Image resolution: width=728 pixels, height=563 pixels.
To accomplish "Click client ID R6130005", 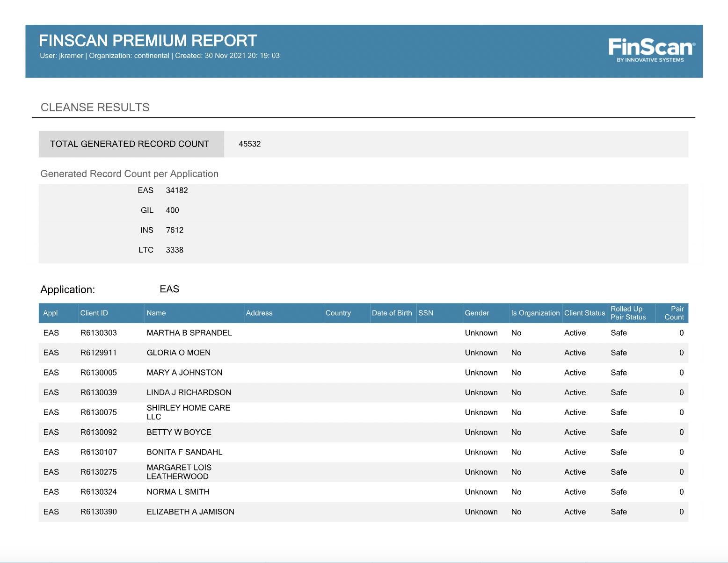I will [x=99, y=373].
